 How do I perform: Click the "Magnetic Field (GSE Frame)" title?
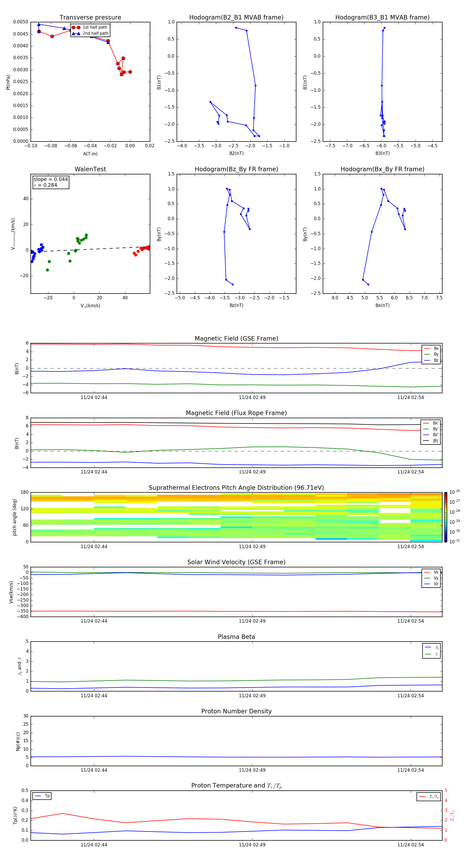236,339
